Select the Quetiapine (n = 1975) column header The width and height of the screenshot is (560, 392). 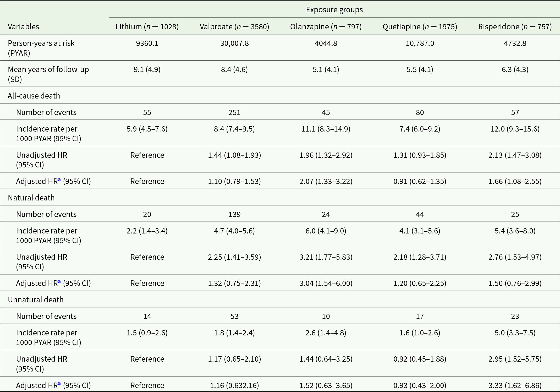coord(420,27)
